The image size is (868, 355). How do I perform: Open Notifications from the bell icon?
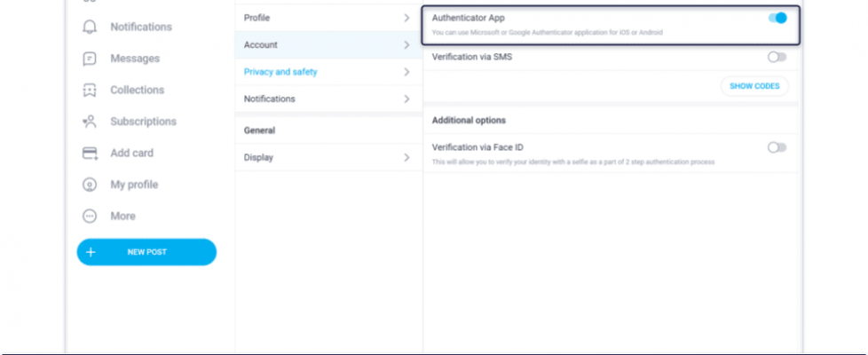pos(90,28)
